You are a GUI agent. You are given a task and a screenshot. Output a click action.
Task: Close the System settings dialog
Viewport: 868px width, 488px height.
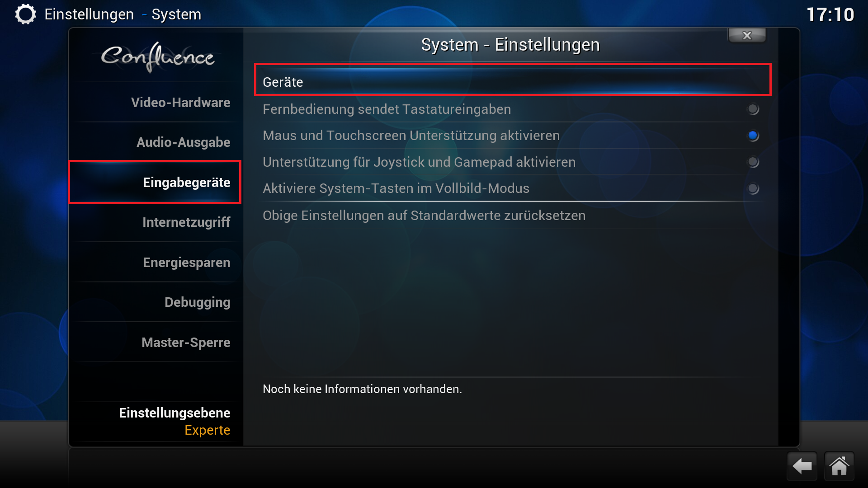coord(747,35)
